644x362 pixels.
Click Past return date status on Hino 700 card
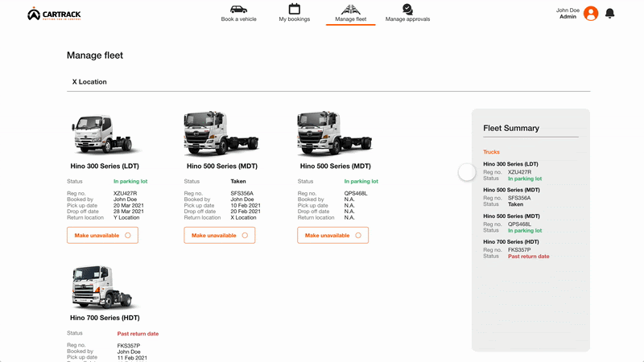pos(138,334)
